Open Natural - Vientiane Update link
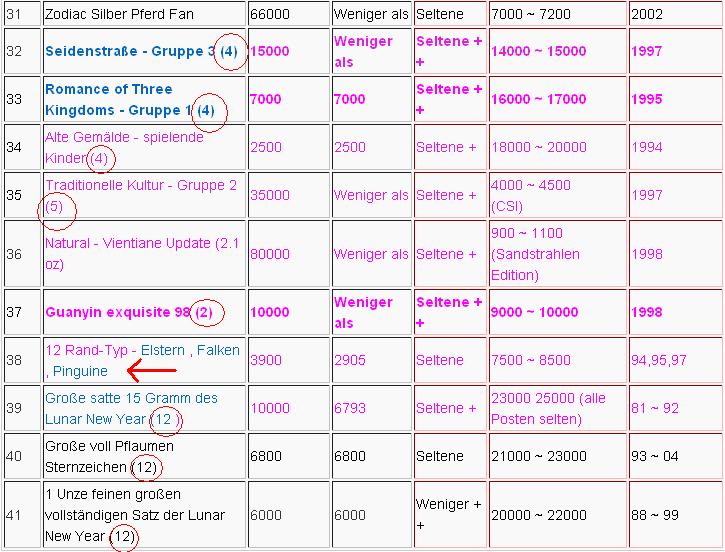725x552 pixels. click(x=127, y=243)
